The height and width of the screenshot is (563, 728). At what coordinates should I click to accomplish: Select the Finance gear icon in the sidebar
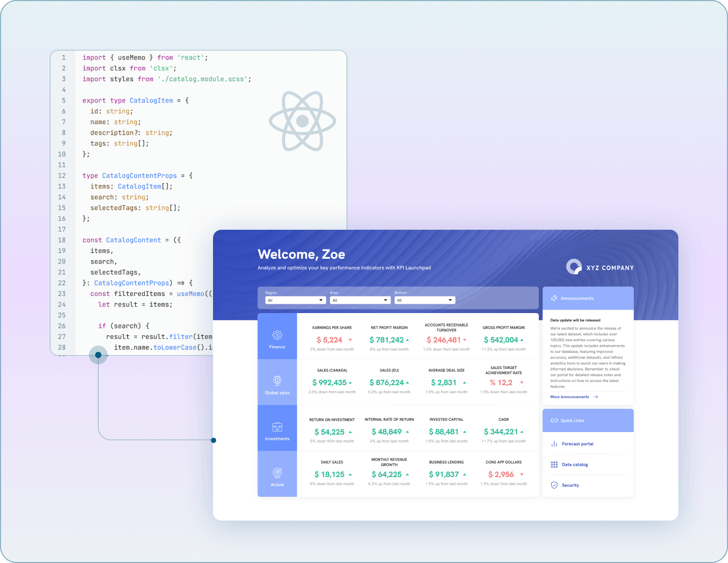(x=277, y=335)
